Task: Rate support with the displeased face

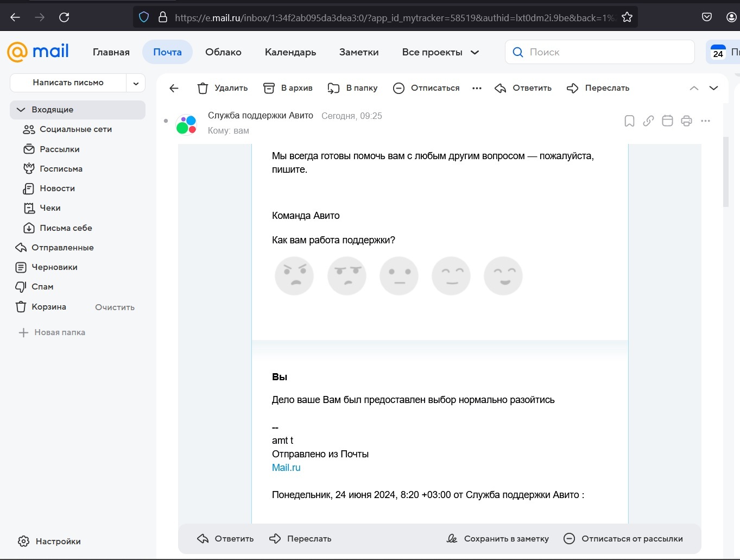Action: [x=346, y=275]
